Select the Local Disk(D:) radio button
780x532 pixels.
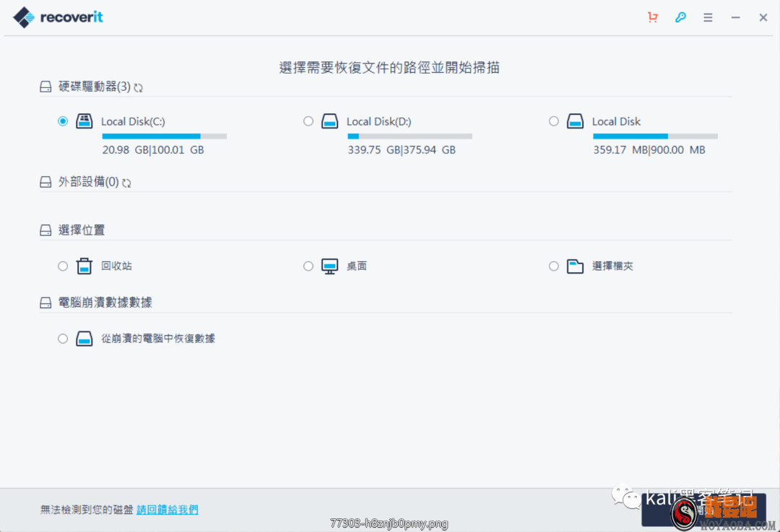point(308,121)
